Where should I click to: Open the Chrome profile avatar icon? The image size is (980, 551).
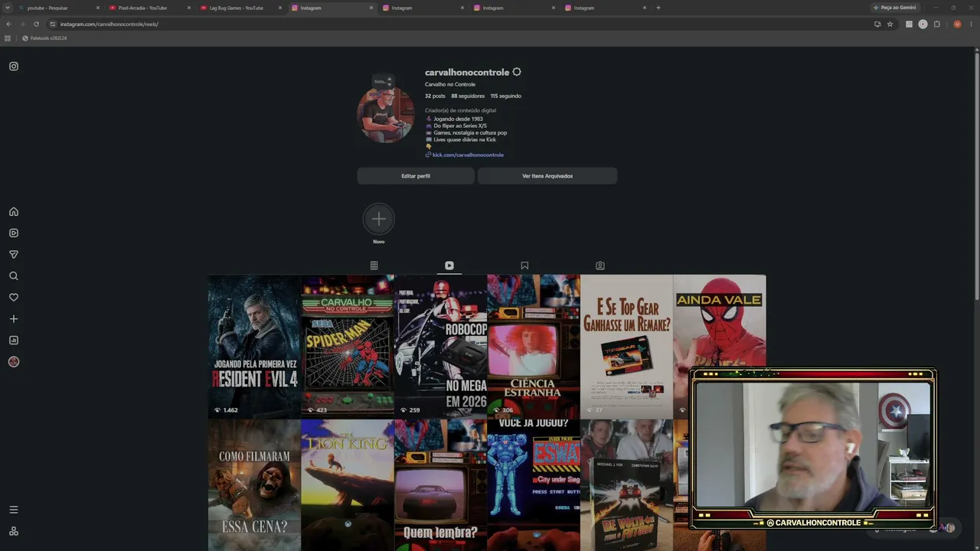(x=957, y=24)
